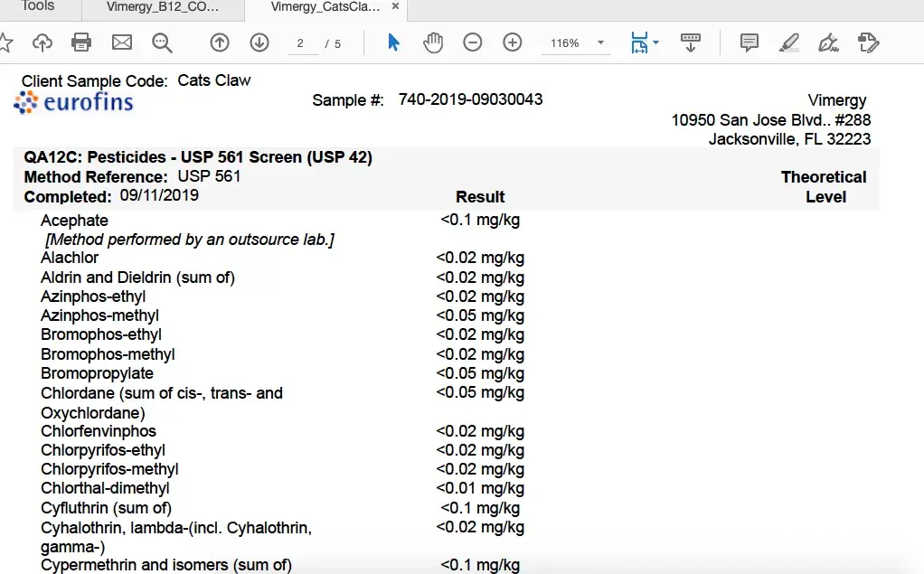Enable the hand pan tool
Image resolution: width=924 pixels, height=574 pixels.
[x=433, y=42]
